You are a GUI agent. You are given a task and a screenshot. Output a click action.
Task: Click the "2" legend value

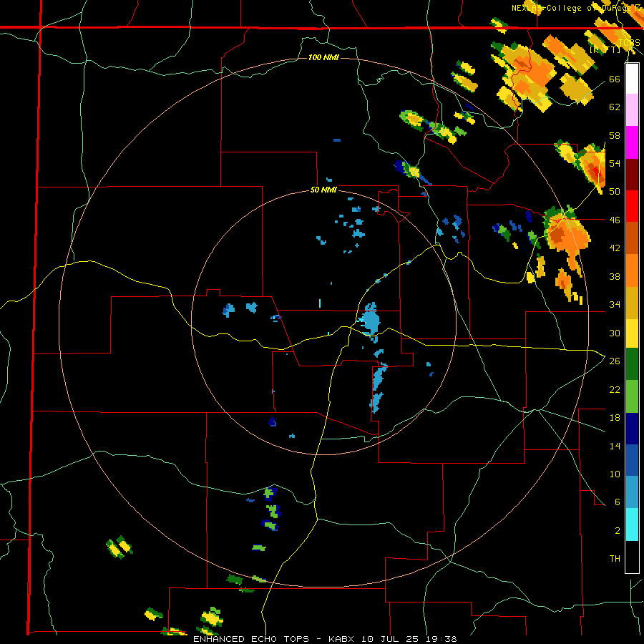coord(618,531)
